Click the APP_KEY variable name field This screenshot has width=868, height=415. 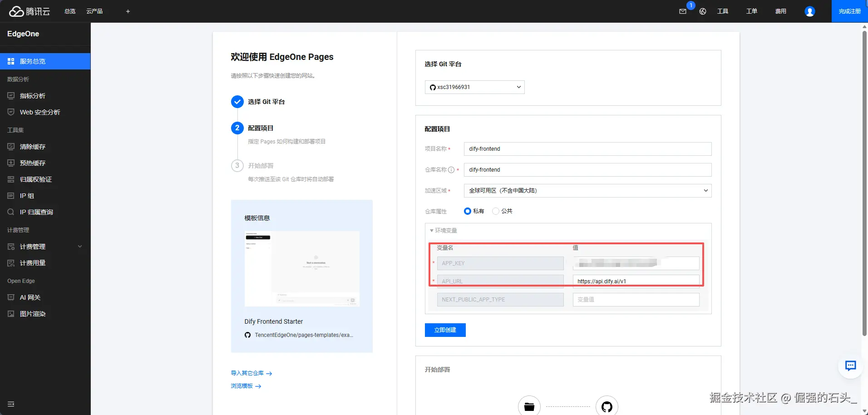[500, 263]
